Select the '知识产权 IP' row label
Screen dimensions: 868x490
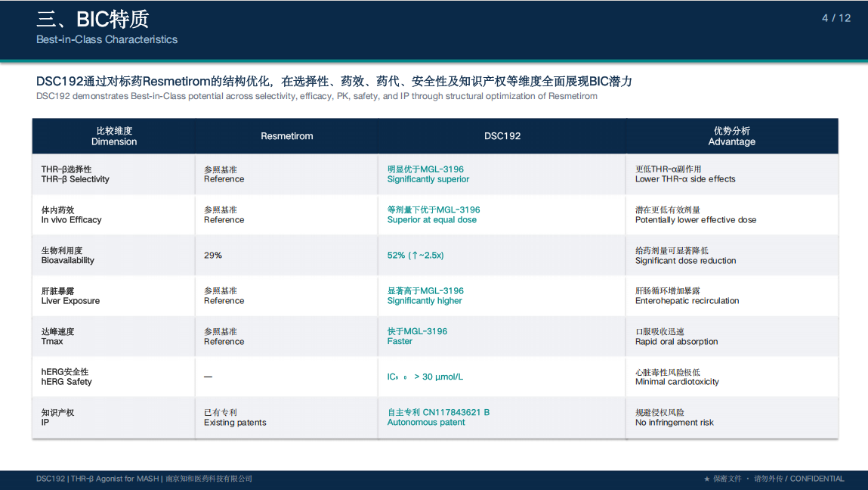[x=57, y=417]
